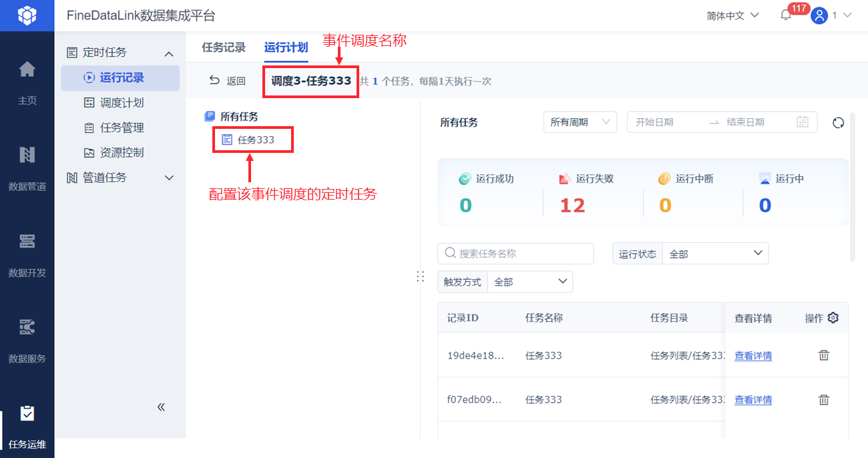This screenshot has width=868, height=458.
Task: Click the panel splitter drag handle
Action: (x=421, y=276)
